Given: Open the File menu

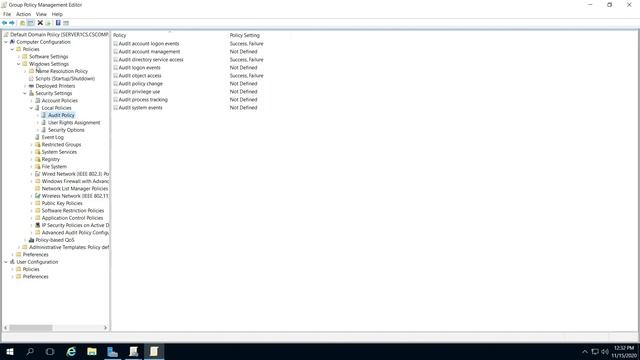Looking at the screenshot, I should tap(7, 14).
